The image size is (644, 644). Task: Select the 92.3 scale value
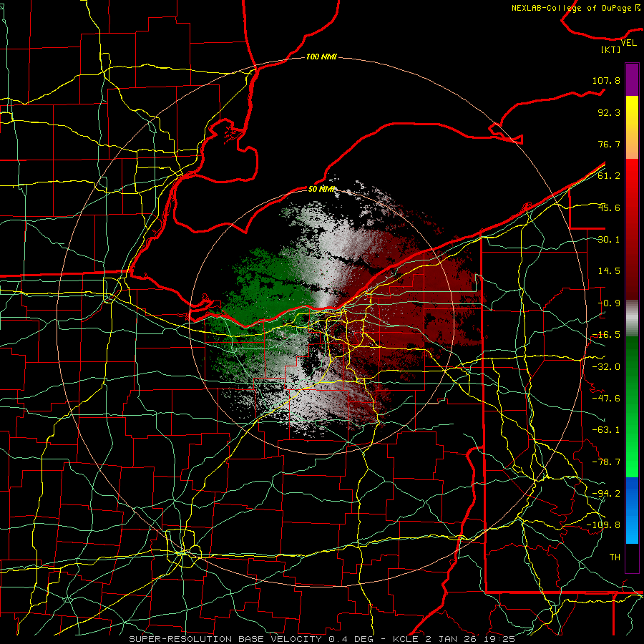[609, 112]
